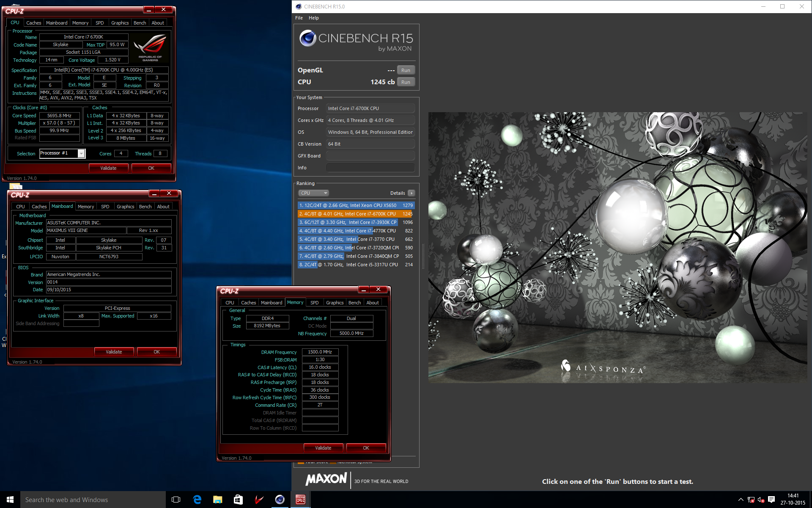
Task: Click the Core Voltage 1.520 V value
Action: click(112, 60)
